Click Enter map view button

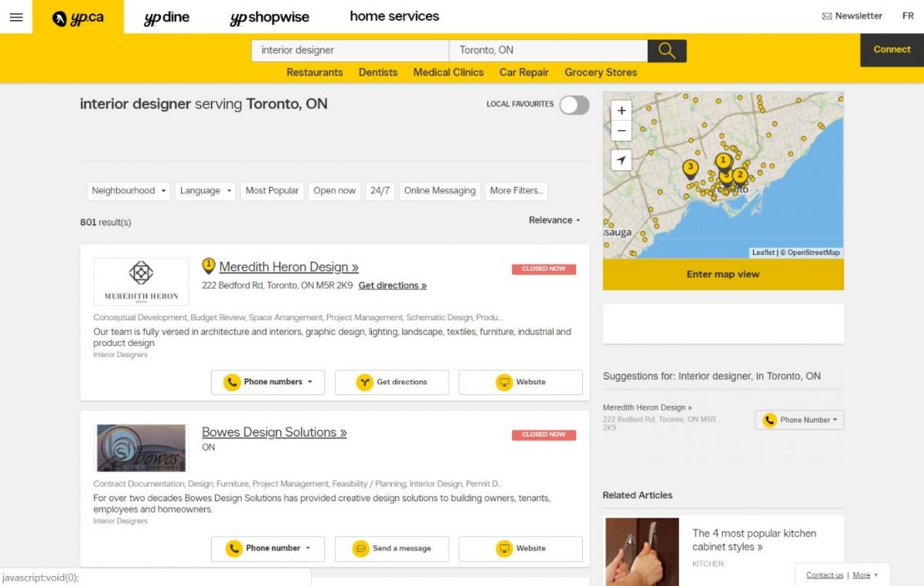723,274
